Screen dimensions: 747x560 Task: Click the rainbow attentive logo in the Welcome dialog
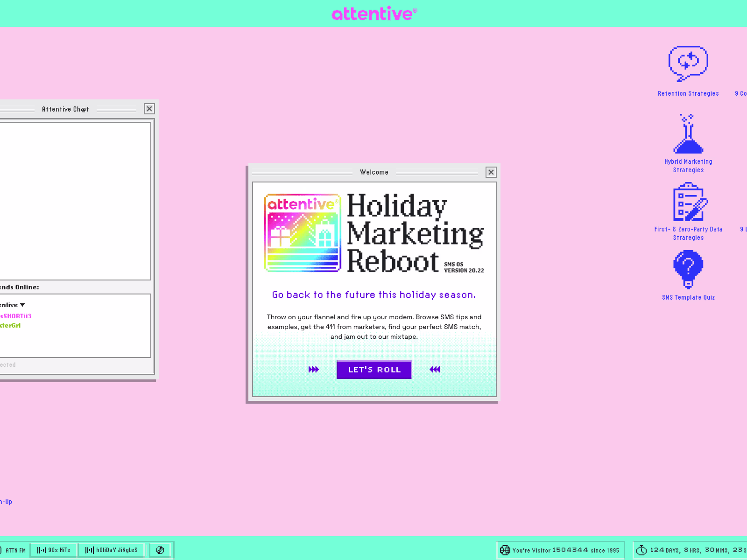(303, 233)
